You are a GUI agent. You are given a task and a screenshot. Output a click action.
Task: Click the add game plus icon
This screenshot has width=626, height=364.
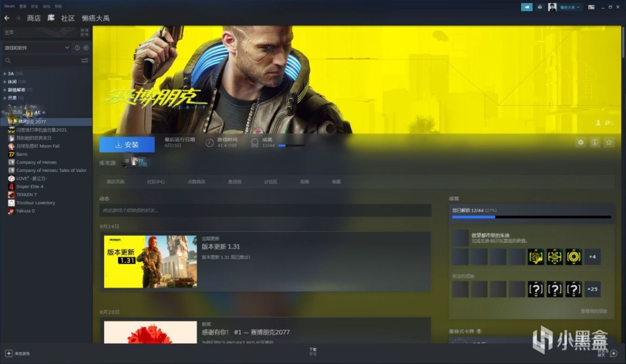[8, 353]
